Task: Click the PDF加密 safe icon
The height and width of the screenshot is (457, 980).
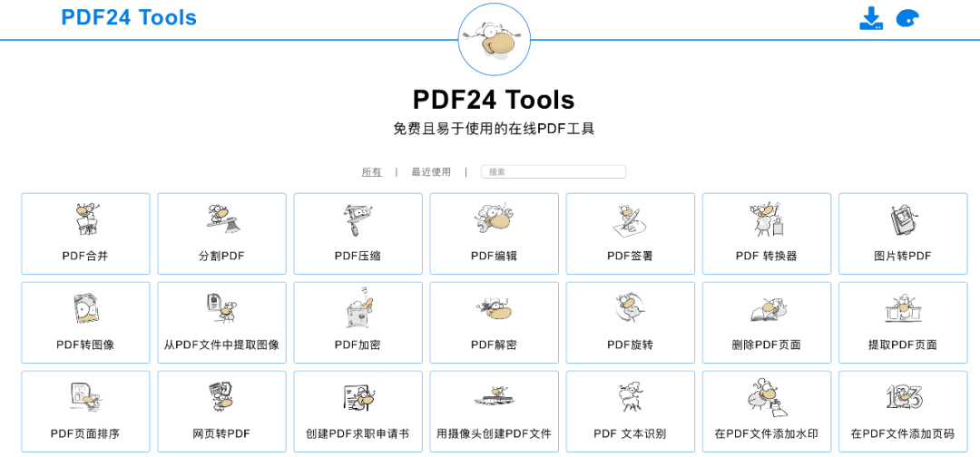Action: tap(358, 307)
